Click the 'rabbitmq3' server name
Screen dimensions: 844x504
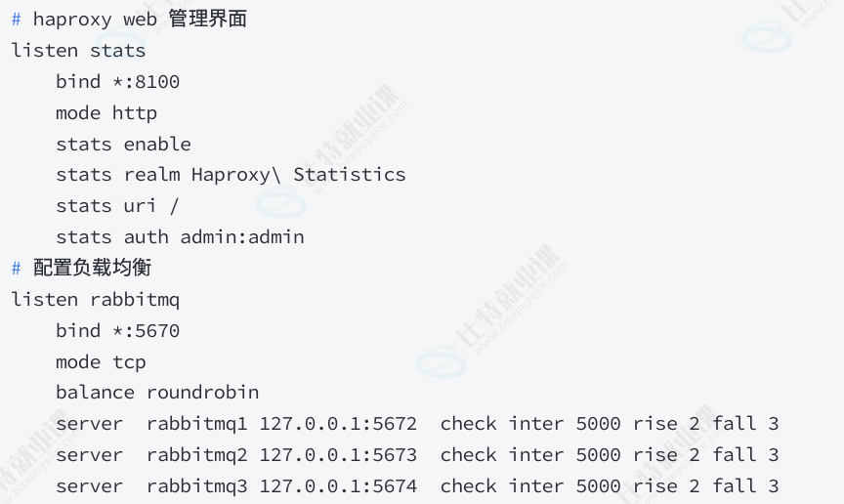pos(197,486)
